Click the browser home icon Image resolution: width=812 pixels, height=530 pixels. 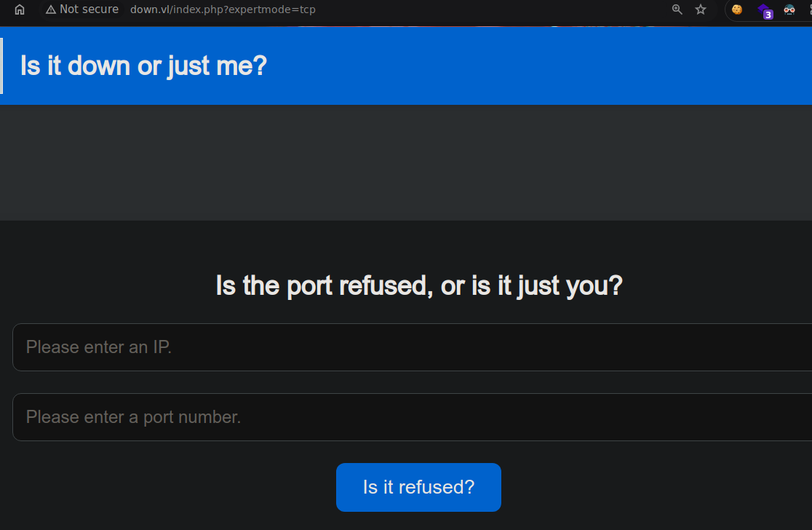pyautogui.click(x=20, y=9)
